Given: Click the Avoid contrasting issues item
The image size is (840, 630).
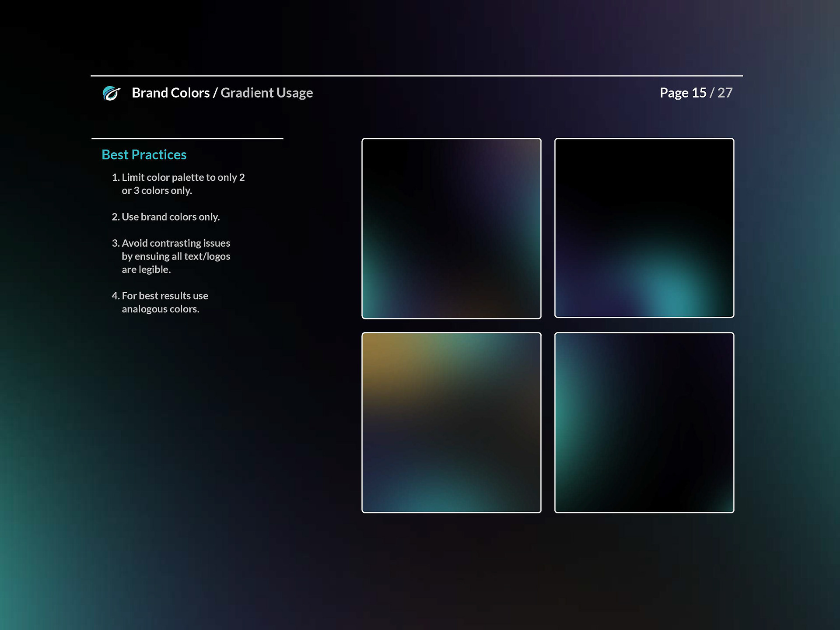Looking at the screenshot, I should pyautogui.click(x=171, y=243).
